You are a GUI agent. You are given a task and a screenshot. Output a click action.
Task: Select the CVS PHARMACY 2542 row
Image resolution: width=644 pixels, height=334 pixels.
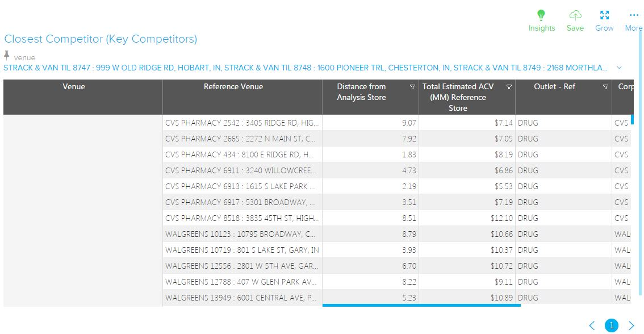pos(242,123)
